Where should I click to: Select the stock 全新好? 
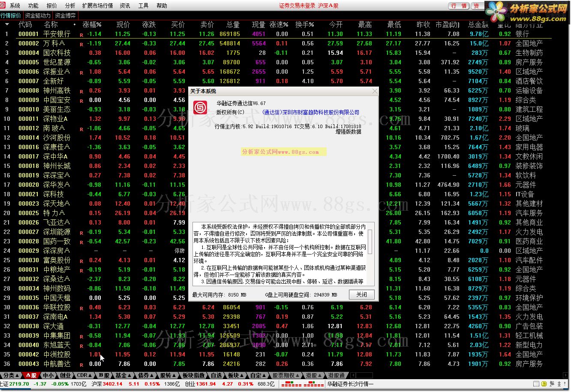point(54,81)
